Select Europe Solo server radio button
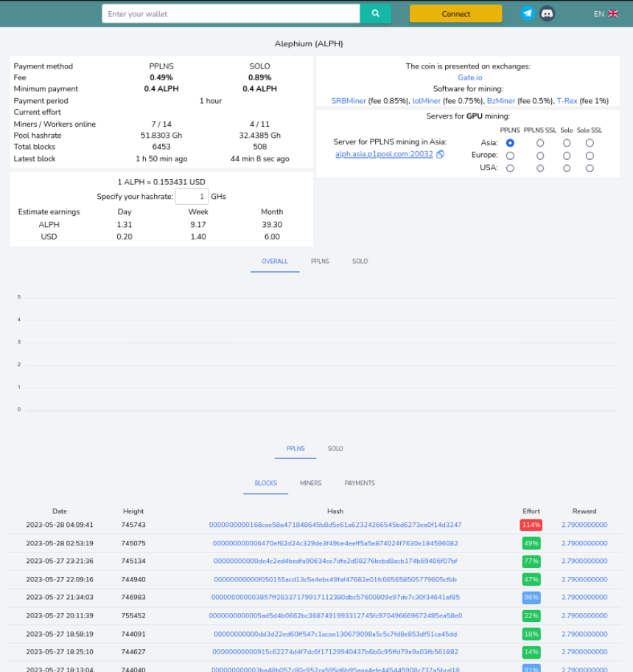Image resolution: width=633 pixels, height=672 pixels. [x=567, y=155]
